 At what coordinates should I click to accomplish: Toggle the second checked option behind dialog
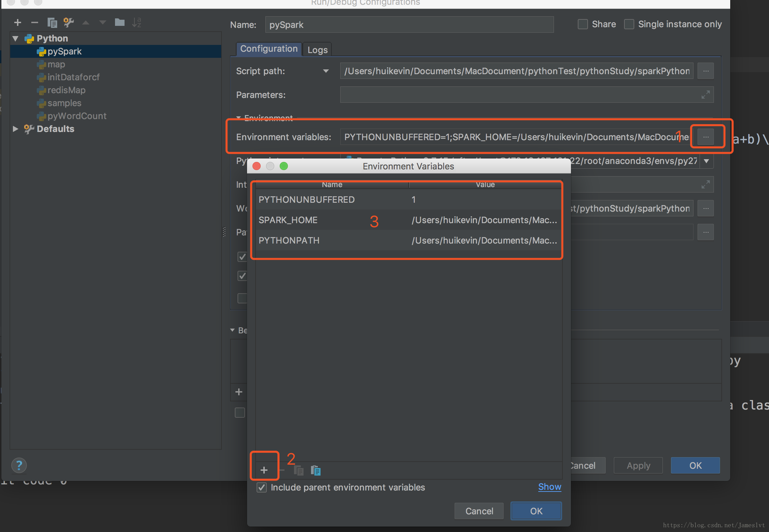click(x=242, y=276)
